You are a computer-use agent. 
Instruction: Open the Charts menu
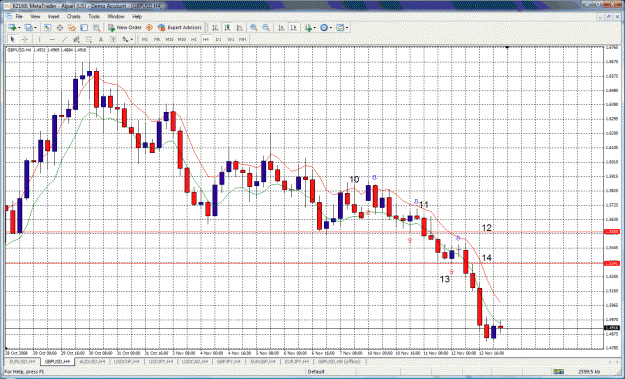coord(74,16)
